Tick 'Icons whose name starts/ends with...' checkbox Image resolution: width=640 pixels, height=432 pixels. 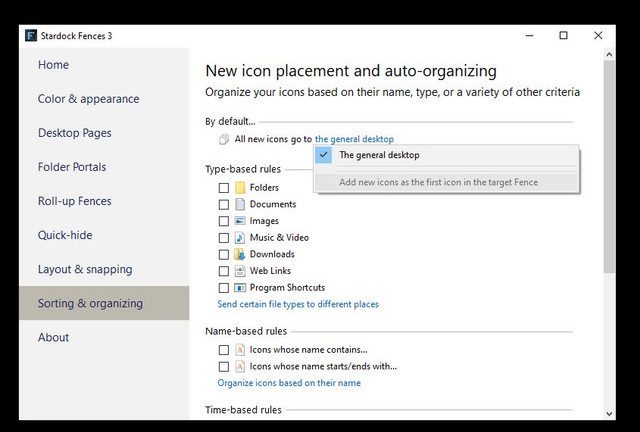(224, 367)
